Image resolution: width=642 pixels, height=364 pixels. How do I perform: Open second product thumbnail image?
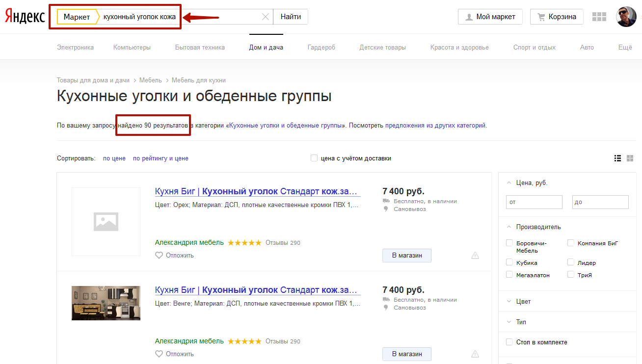pyautogui.click(x=106, y=303)
